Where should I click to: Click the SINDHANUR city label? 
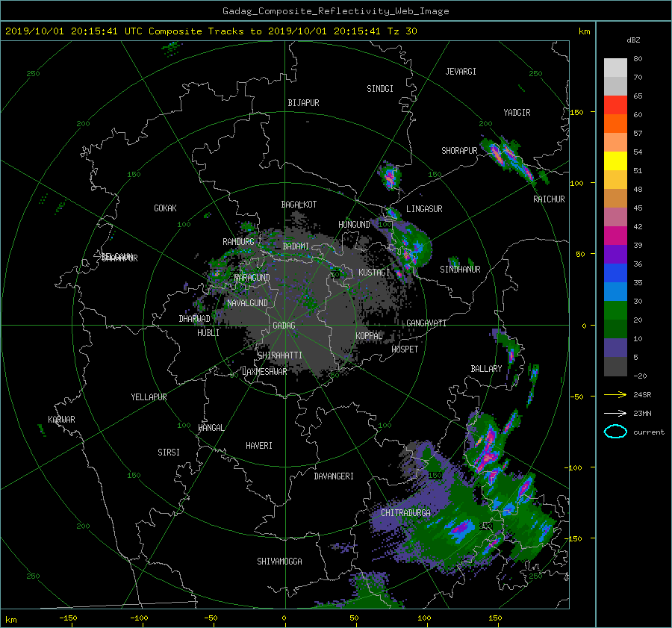click(460, 270)
